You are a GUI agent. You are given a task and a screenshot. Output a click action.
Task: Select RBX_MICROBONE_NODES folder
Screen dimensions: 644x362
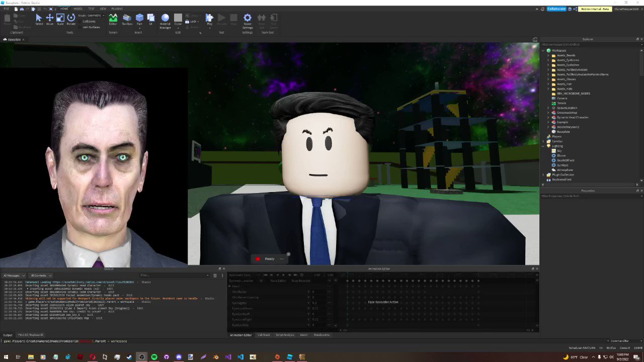(573, 94)
